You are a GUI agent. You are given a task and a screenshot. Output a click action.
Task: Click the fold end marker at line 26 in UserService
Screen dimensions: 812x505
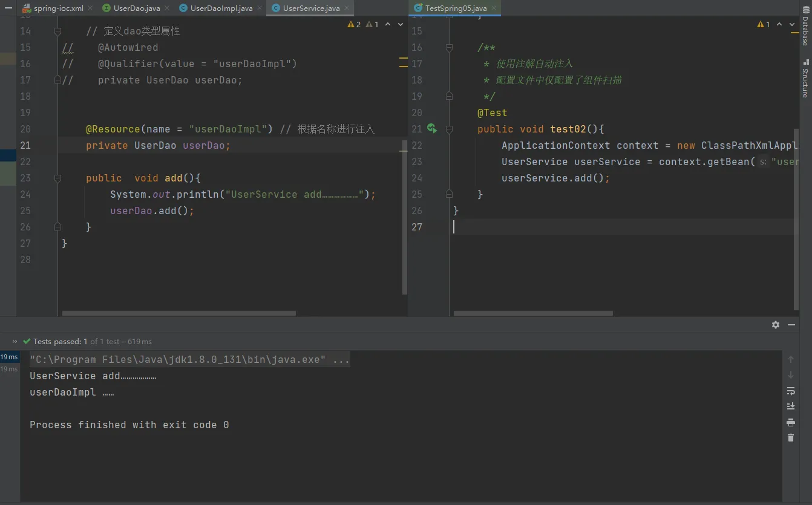pyautogui.click(x=57, y=227)
